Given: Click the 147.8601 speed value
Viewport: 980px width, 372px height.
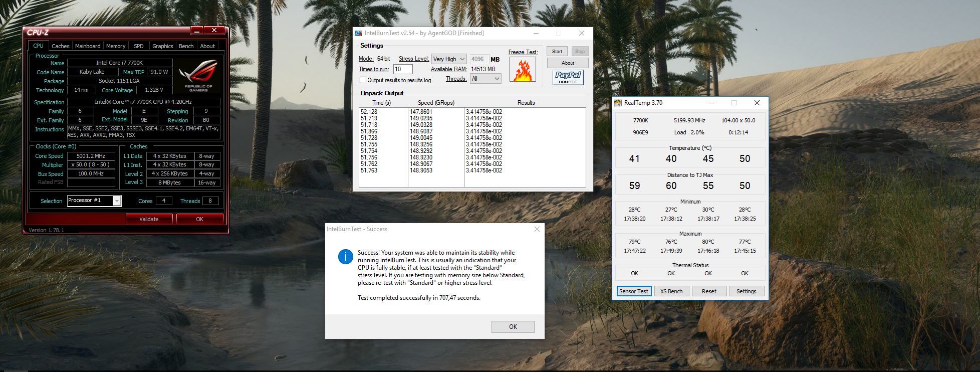Looking at the screenshot, I should [x=421, y=112].
